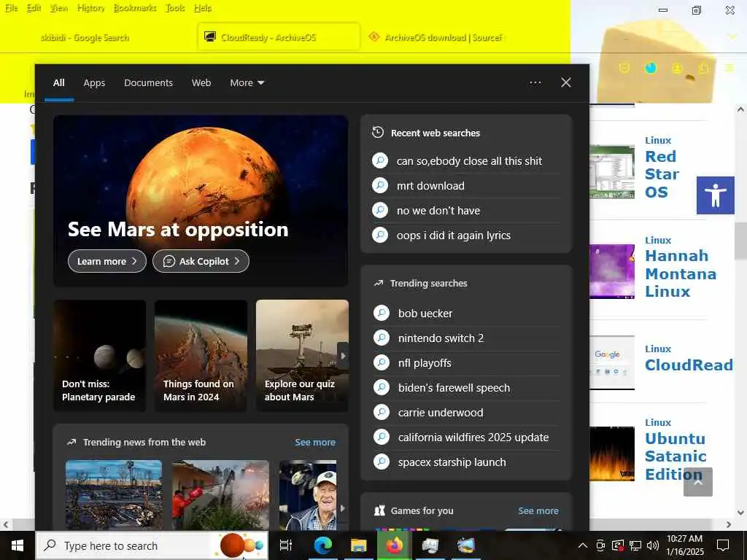Select recent search 'oops i did it again lyrics'
Viewport: 747px width, 560px height.
tap(466, 236)
